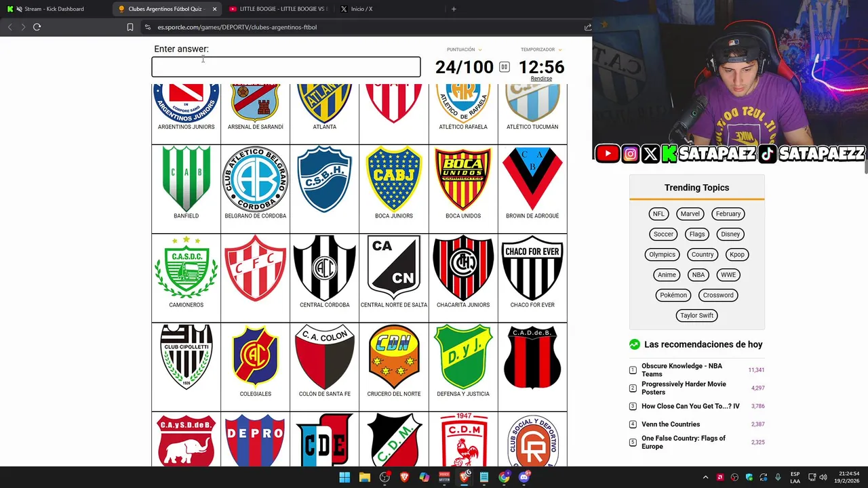This screenshot has width=868, height=488.
Task: Click the Boca Unidos crest
Action: (463, 179)
